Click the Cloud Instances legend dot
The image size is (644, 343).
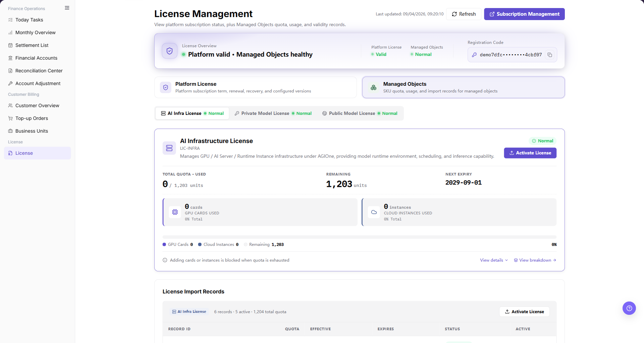coord(200,245)
